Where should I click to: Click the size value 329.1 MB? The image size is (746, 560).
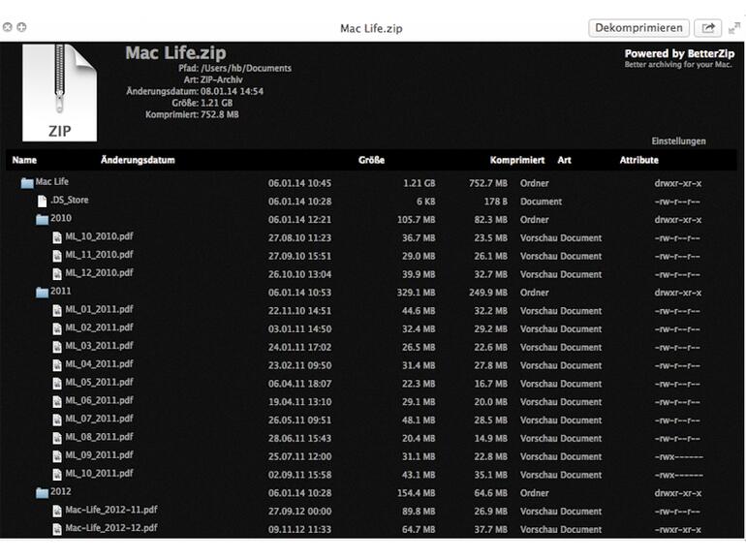click(417, 293)
